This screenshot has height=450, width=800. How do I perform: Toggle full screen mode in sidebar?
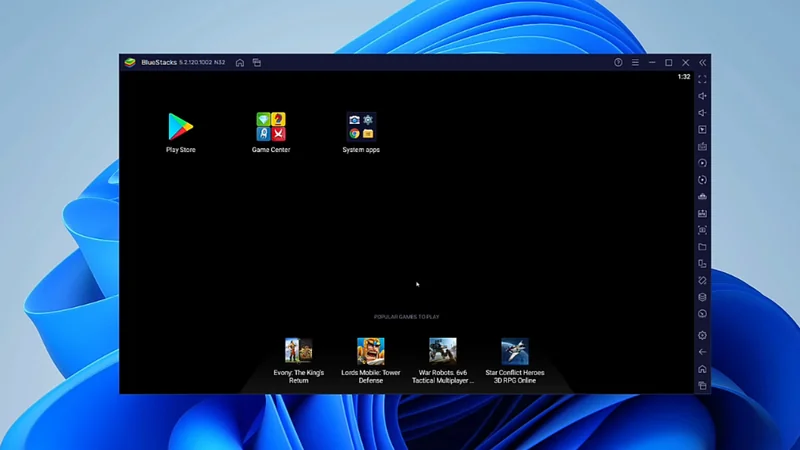pos(702,79)
